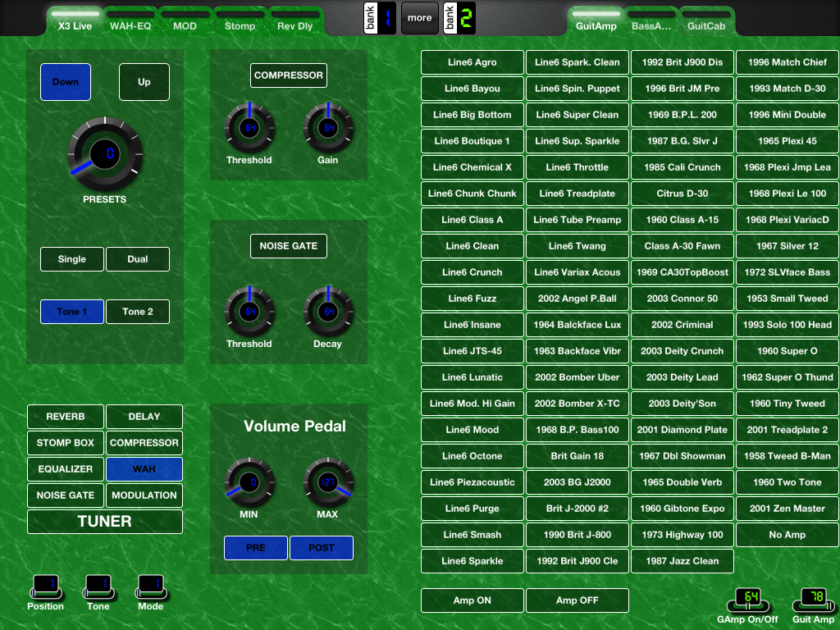Open the more banks button
Screen dimensions: 840x630
point(419,18)
